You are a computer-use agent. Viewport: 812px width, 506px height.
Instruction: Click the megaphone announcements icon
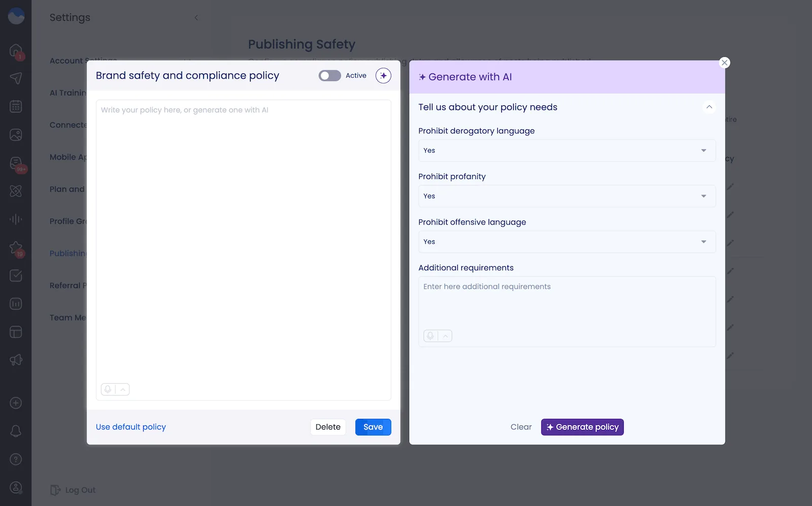tap(16, 360)
